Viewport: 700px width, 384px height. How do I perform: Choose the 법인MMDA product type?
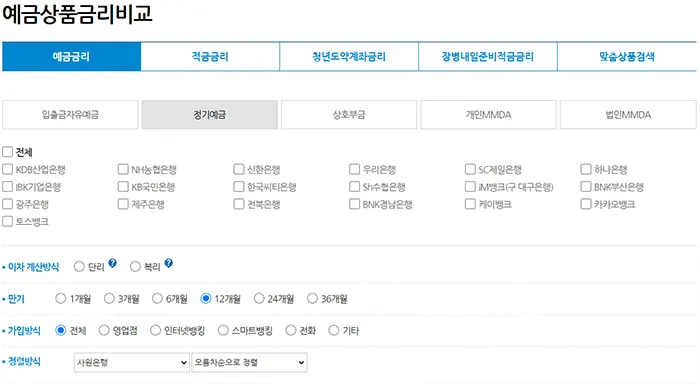click(628, 115)
